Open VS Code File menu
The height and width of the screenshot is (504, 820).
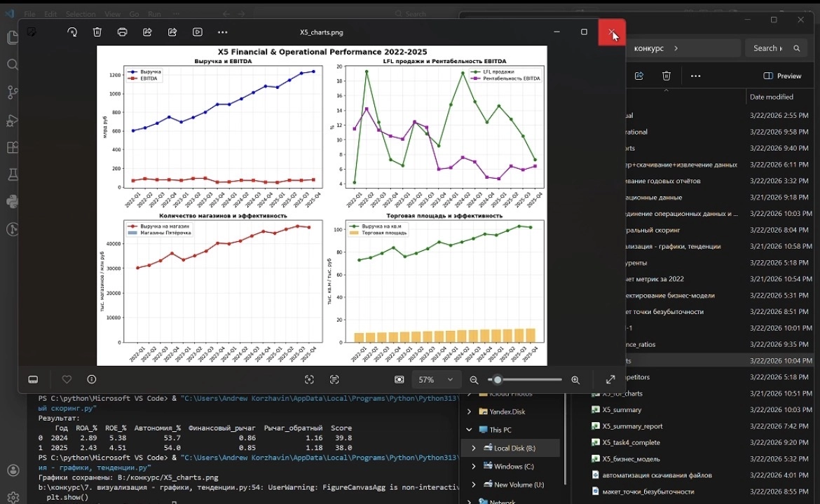(29, 14)
